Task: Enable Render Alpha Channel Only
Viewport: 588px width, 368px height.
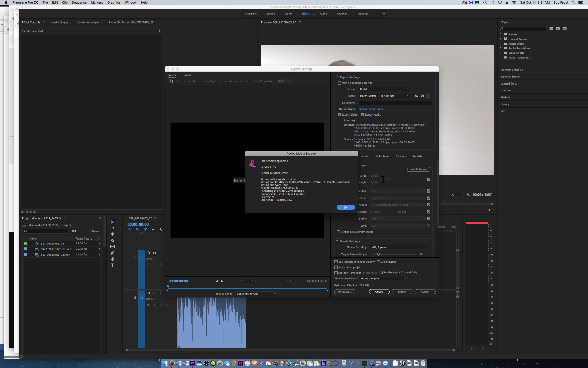Action: click(381, 272)
